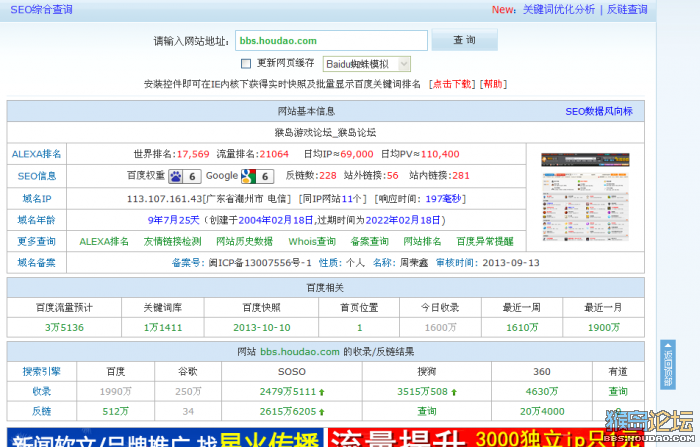Screen dimensions: 700x447
Task: Click the 域名年龄 row label
Action: pyautogui.click(x=37, y=220)
